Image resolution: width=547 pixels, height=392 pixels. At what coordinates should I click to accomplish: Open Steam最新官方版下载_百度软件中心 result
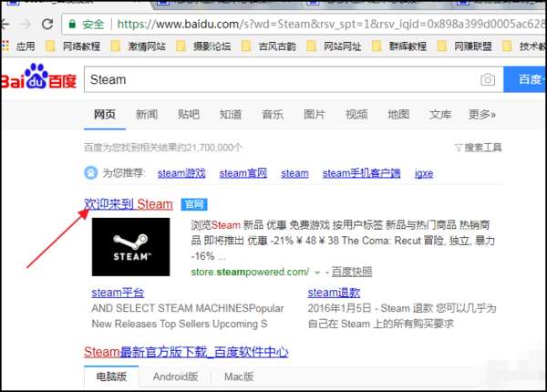point(186,352)
